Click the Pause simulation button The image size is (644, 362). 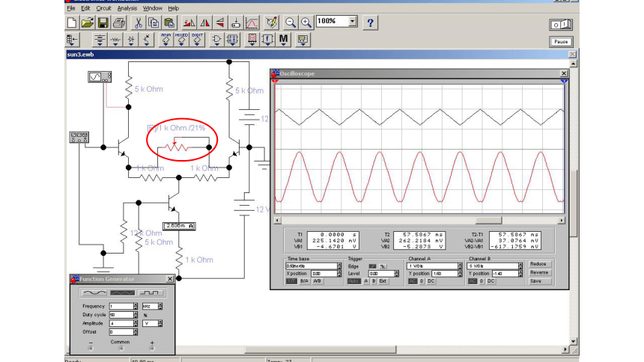561,42
